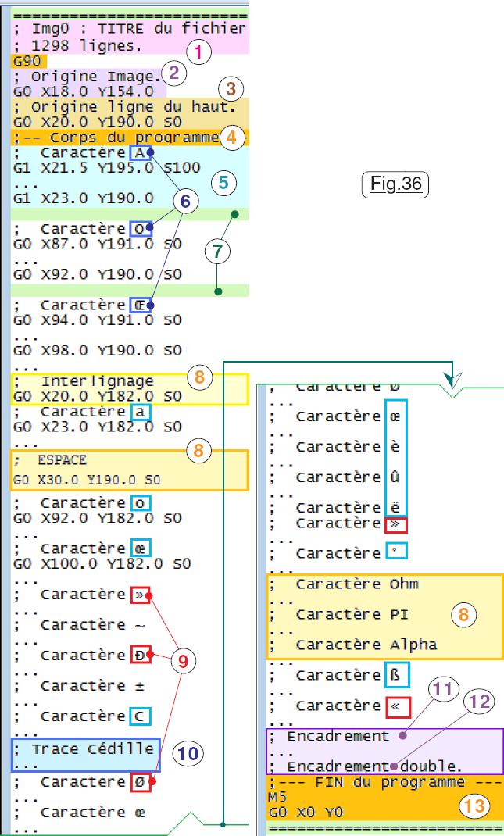504x836 pixels.
Task: Select the '; Caractère Ø' comment line
Action: [x=82, y=782]
